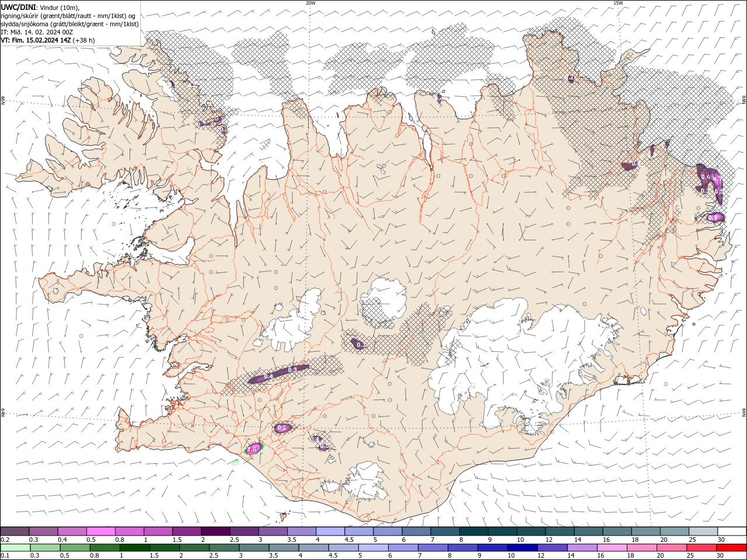747x560 pixels.
Task: Pick the top-row light lavender swatch at 4
Action: tap(330, 531)
